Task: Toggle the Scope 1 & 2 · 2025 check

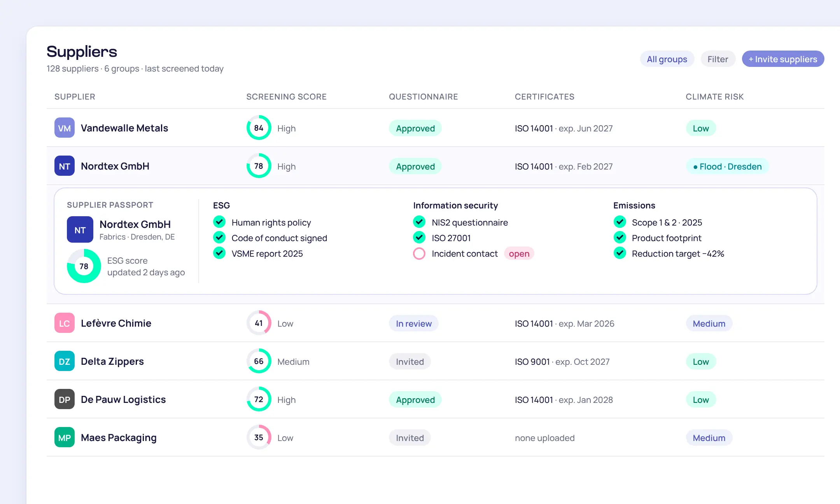Action: [620, 222]
